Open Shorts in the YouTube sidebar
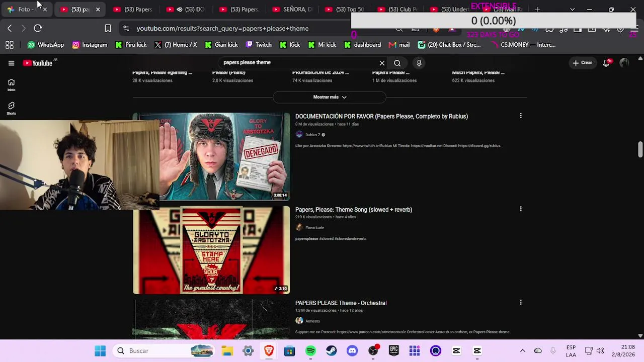The height and width of the screenshot is (362, 644). pos(11,108)
